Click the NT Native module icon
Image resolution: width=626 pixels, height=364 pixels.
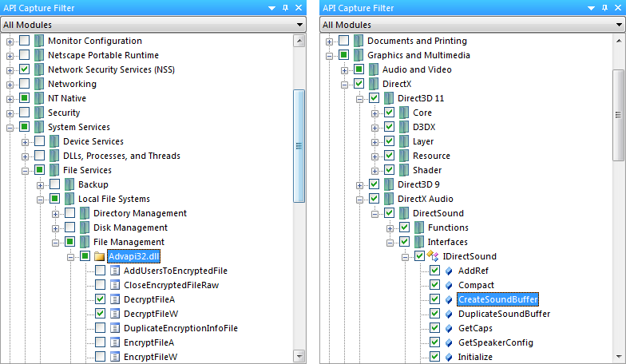[38, 98]
